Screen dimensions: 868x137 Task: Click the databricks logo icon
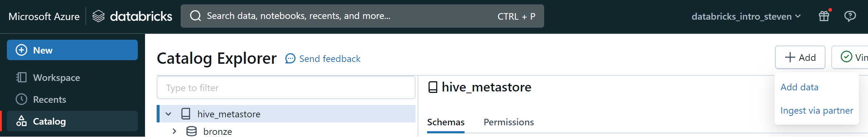coord(99,16)
